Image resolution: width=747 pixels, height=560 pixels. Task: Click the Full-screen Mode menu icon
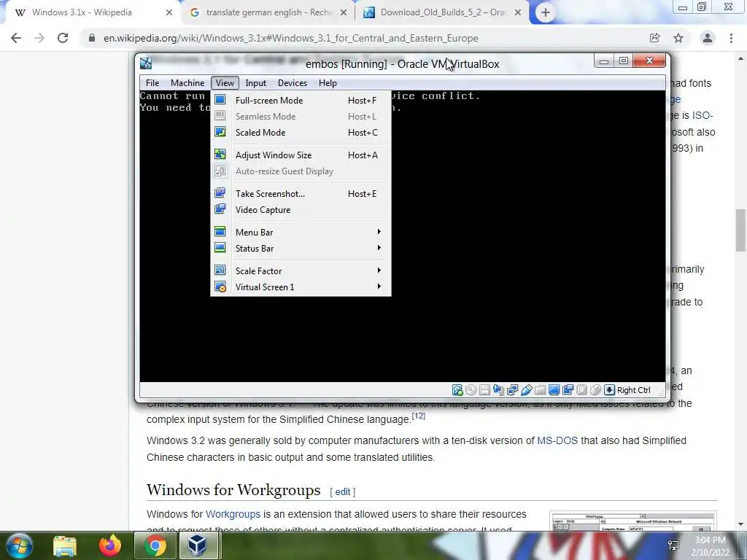[x=220, y=100]
